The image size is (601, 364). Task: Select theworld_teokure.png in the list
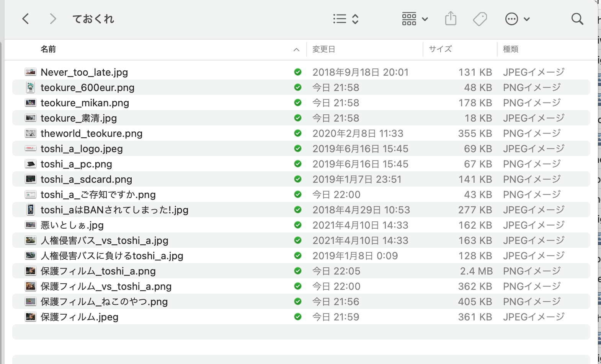pyautogui.click(x=91, y=133)
